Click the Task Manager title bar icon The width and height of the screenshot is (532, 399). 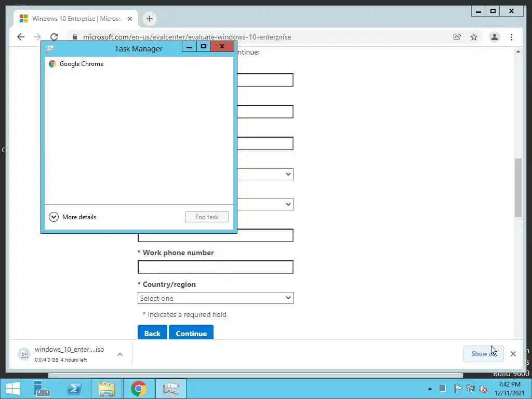(50, 48)
